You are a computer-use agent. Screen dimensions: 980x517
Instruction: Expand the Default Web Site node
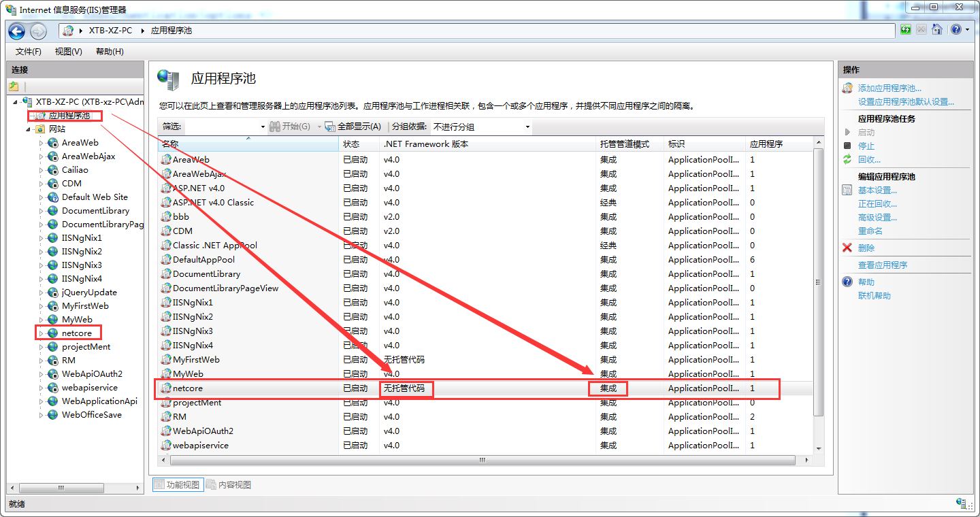(41, 197)
